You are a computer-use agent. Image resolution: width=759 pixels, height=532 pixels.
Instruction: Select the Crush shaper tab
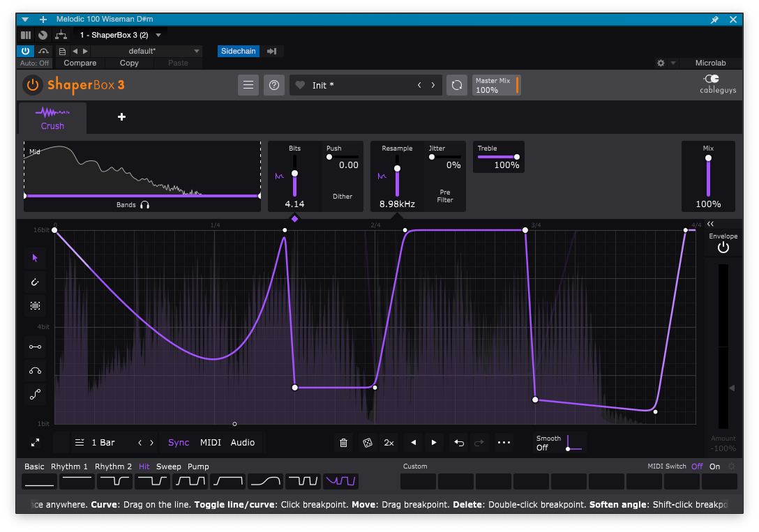tap(53, 119)
